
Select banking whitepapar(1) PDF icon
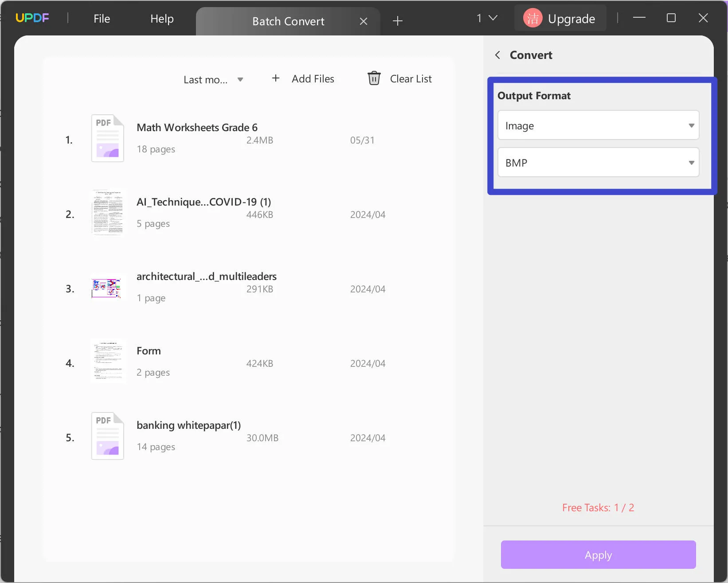pyautogui.click(x=108, y=436)
